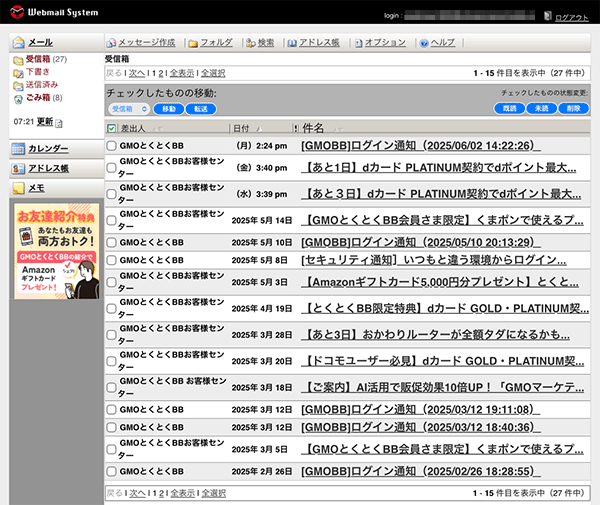Image resolution: width=600 pixels, height=505 pixels.
Task: Open オプション menu item
Action: 385,42
